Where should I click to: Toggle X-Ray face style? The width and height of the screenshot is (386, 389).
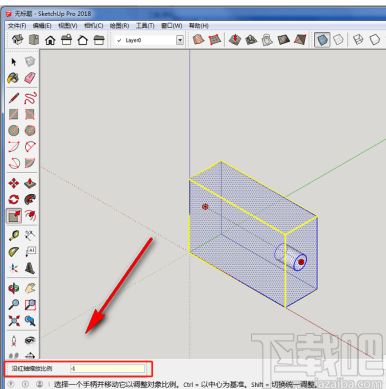[x=322, y=40]
